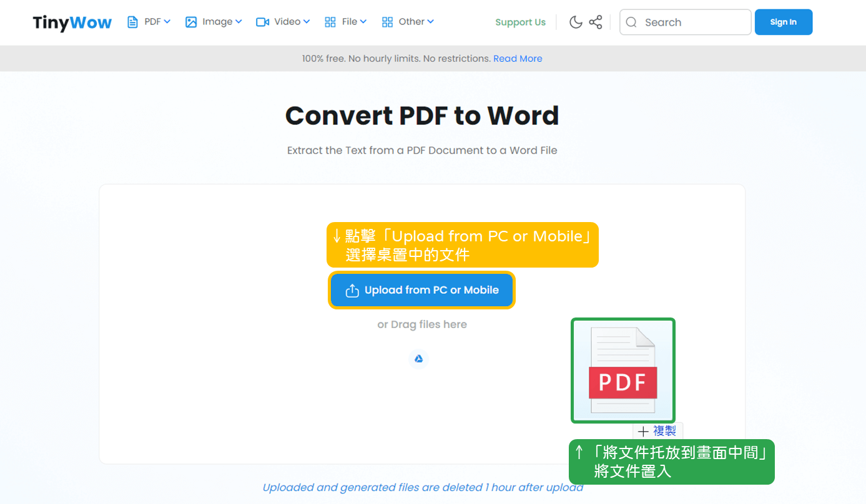This screenshot has height=504, width=866.
Task: Click the Google Drive upload icon
Action: [419, 359]
